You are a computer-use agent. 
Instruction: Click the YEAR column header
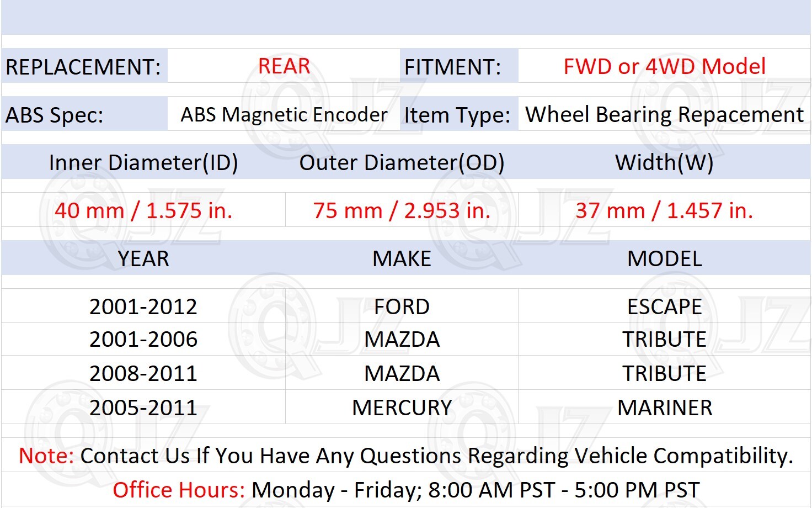tap(143, 258)
